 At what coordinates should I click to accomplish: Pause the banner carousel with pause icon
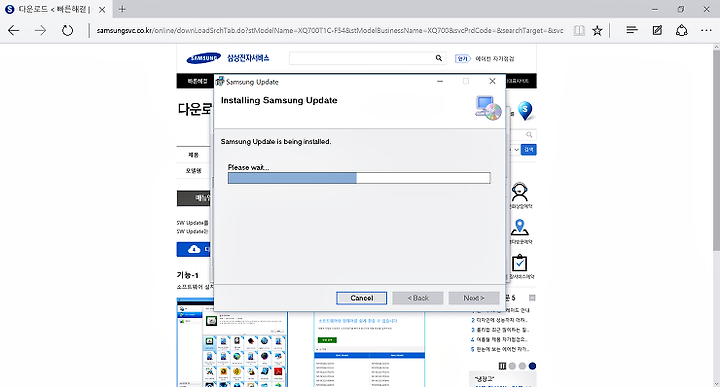pyautogui.click(x=502, y=366)
